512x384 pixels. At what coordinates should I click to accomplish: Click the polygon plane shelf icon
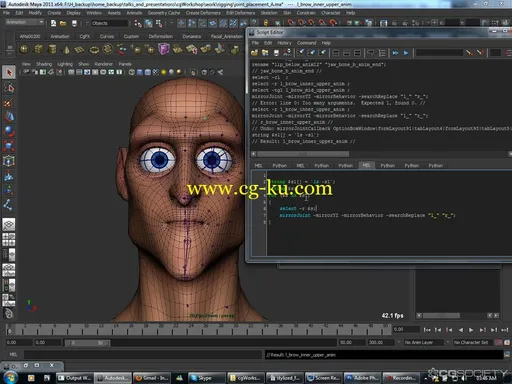[x=80, y=49]
